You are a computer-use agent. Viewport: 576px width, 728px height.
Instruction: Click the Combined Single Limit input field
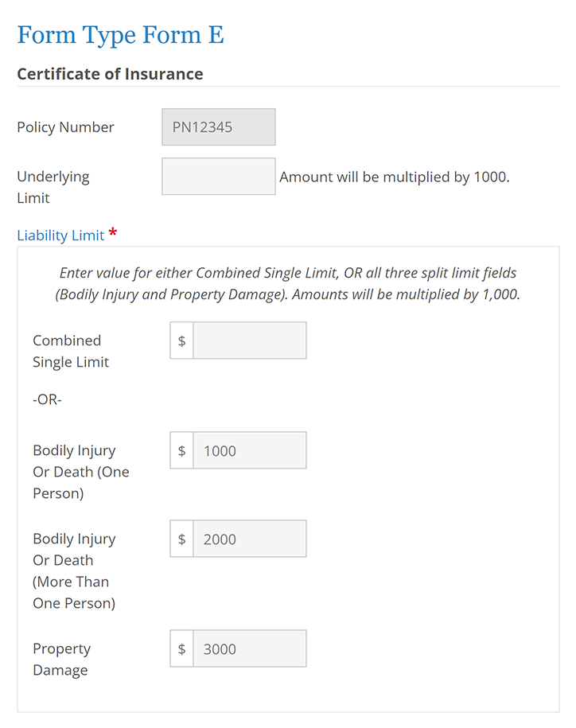(249, 340)
